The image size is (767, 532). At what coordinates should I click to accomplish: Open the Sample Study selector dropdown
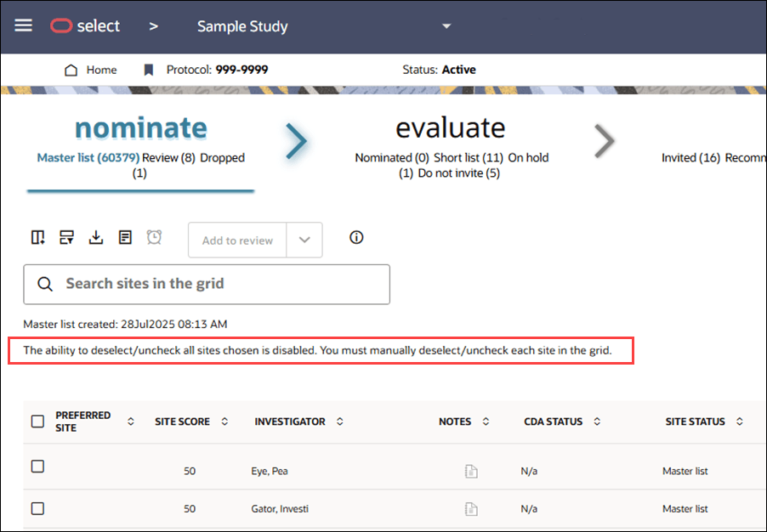click(446, 26)
